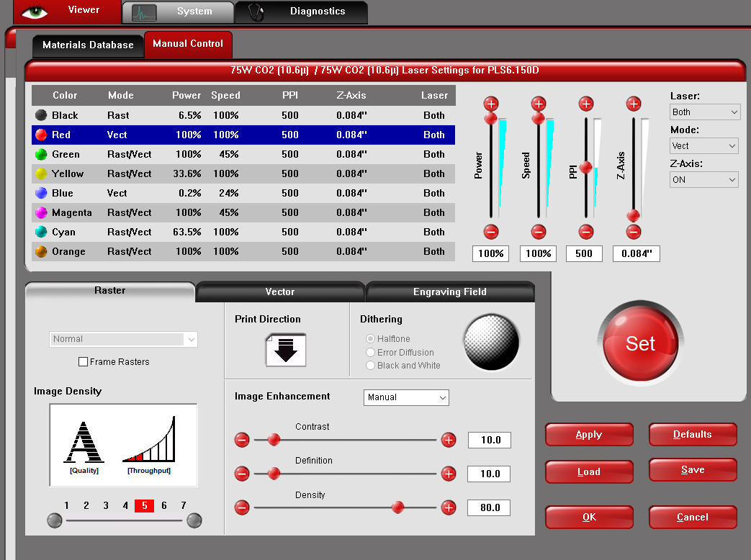This screenshot has width=751, height=560.
Task: Decrease Density with the minus icon
Action: coord(242,507)
